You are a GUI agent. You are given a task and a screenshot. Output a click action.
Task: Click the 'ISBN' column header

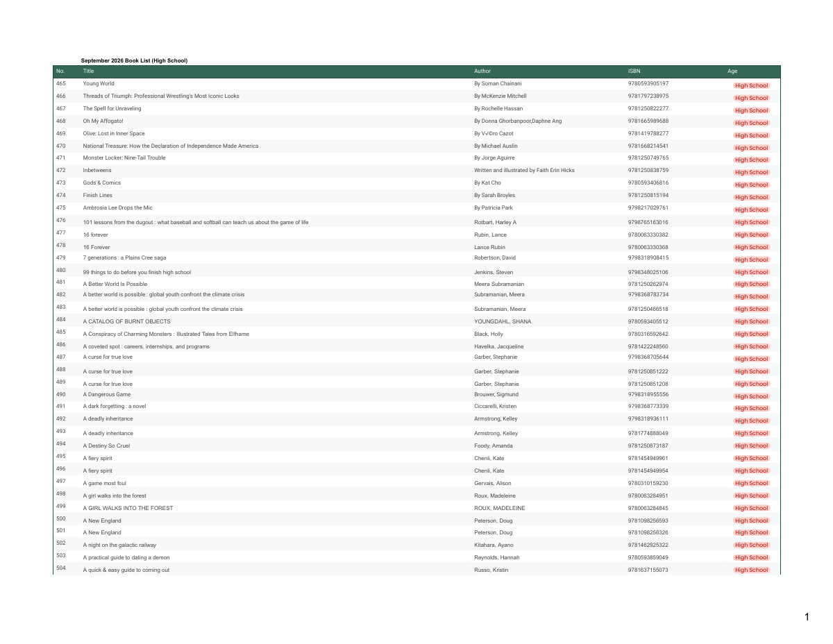point(634,71)
